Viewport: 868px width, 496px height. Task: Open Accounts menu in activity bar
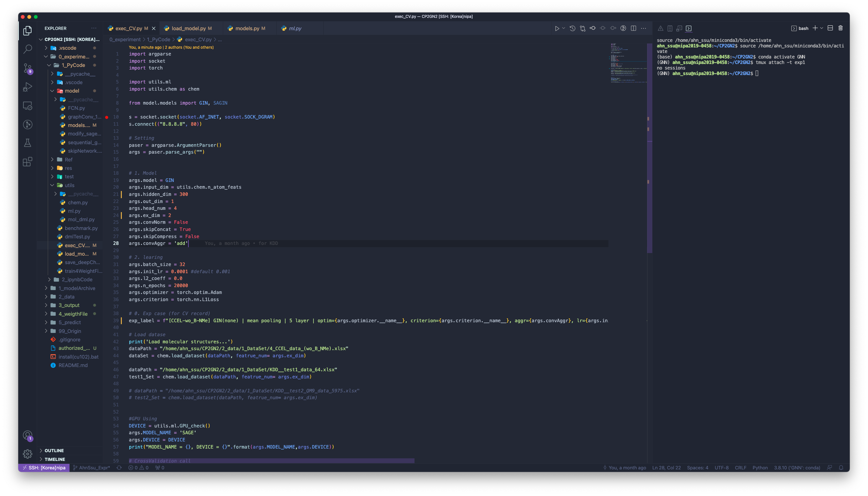pyautogui.click(x=28, y=435)
